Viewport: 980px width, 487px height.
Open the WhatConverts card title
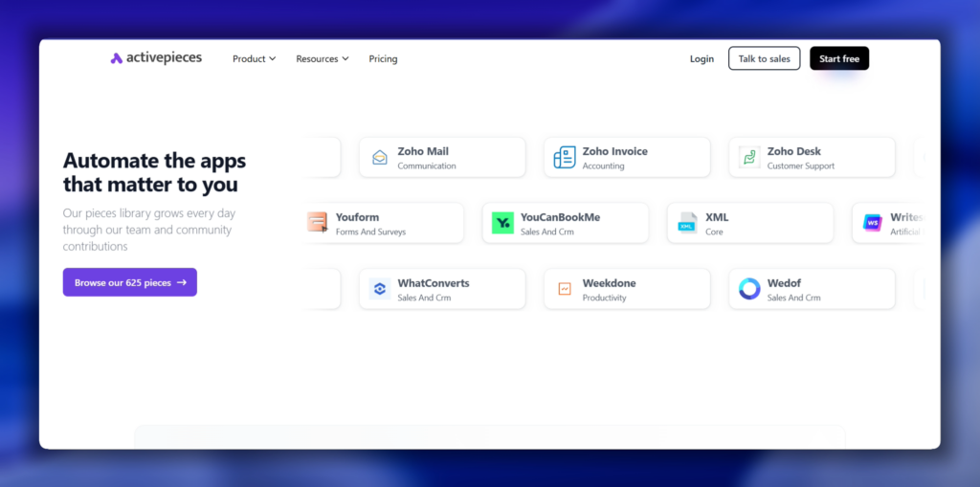[x=434, y=283]
